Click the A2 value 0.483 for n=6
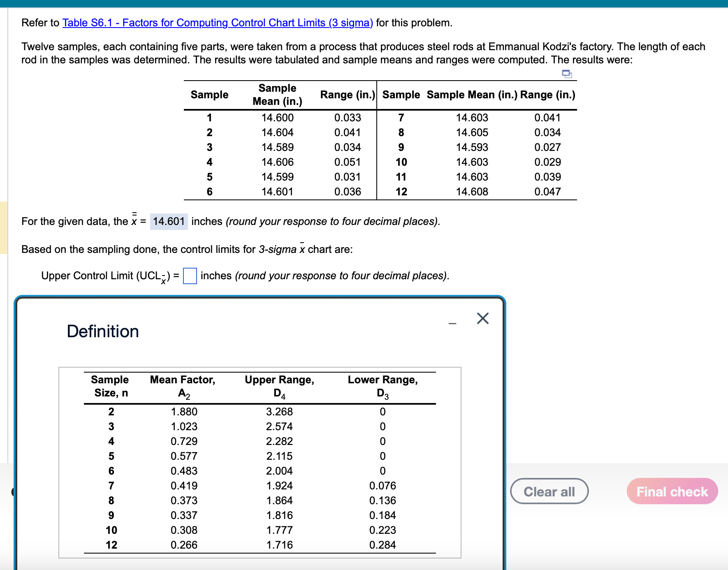Screen dimensions: 728x570 [184, 471]
